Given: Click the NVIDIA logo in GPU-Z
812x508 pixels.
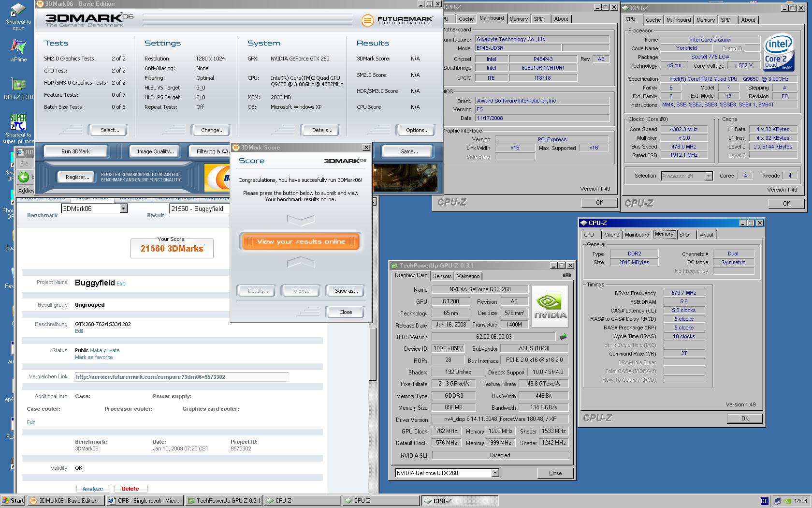Looking at the screenshot, I should pyautogui.click(x=550, y=307).
